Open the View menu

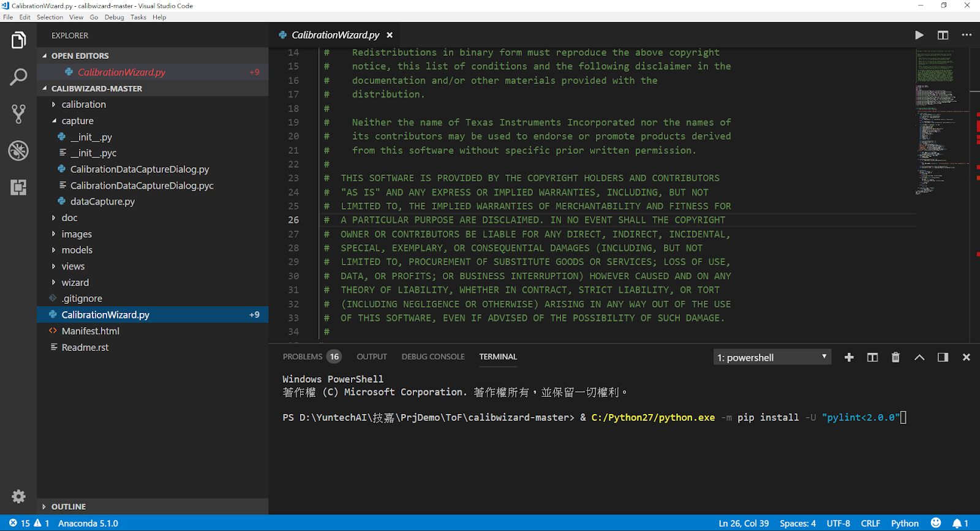click(77, 17)
